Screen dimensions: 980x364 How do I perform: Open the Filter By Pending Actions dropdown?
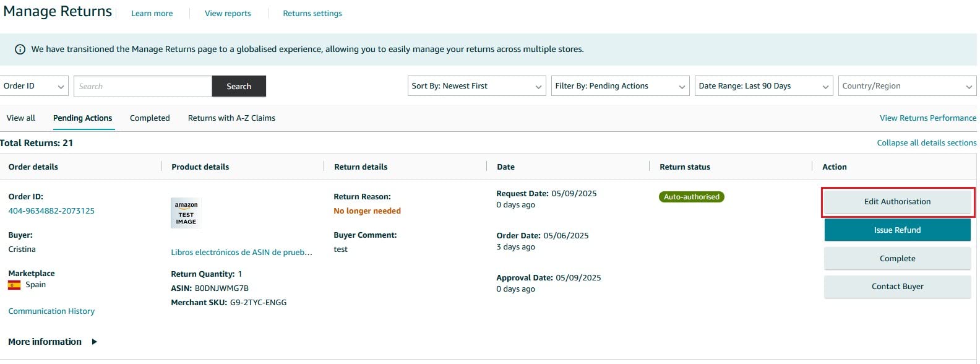pos(620,86)
